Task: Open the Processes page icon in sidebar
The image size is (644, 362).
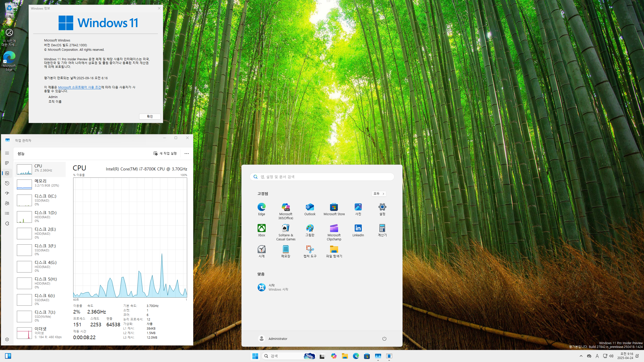Action: click(x=7, y=163)
